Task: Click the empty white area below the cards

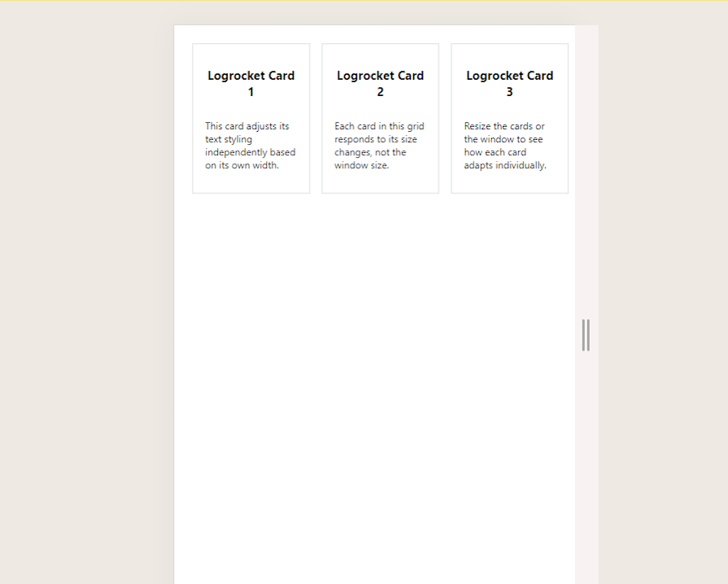Action: click(374, 366)
